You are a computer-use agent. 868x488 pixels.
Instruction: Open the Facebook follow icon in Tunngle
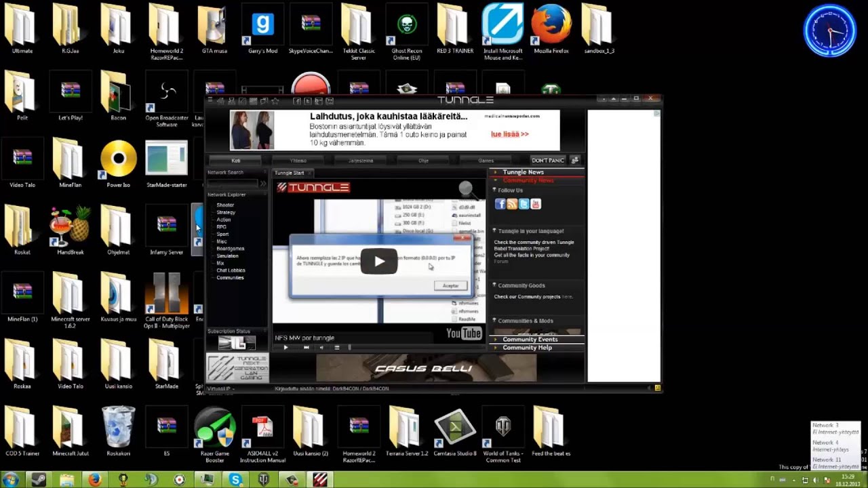pos(500,204)
